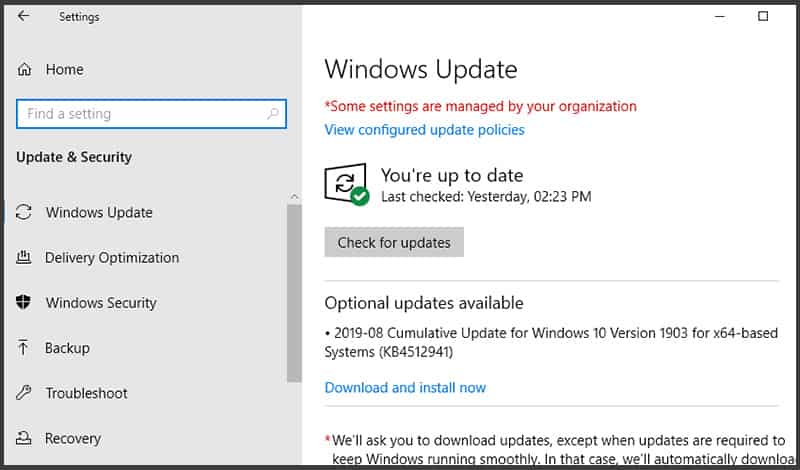Click the Windows Update sync icon
800x470 pixels.
(x=24, y=212)
